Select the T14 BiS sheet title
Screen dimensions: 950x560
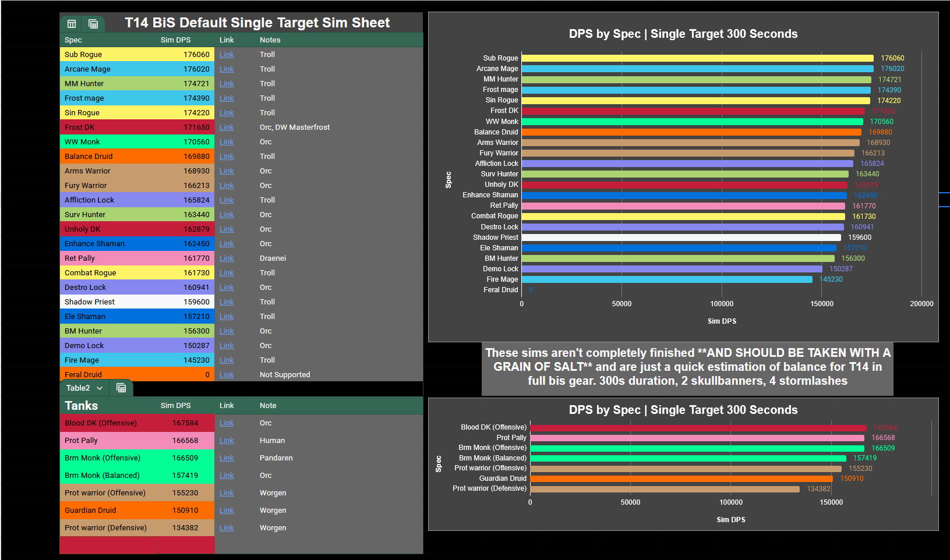pyautogui.click(x=257, y=23)
